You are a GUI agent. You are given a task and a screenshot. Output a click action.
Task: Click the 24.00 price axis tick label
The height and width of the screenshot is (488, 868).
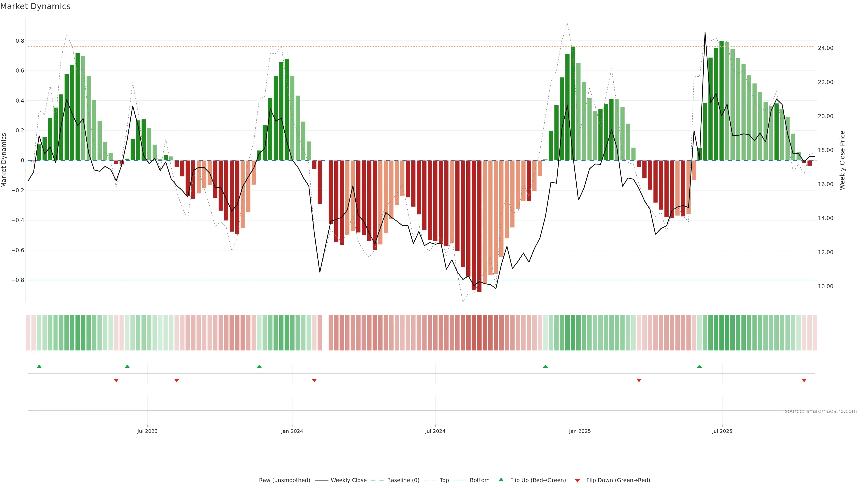825,48
